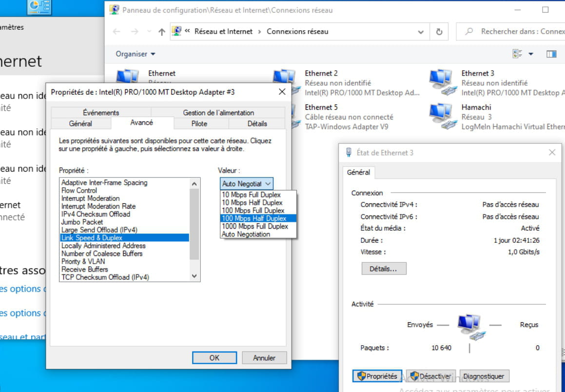Select the Ethernet 3 adapter icon
565x392 pixels.
click(x=443, y=82)
